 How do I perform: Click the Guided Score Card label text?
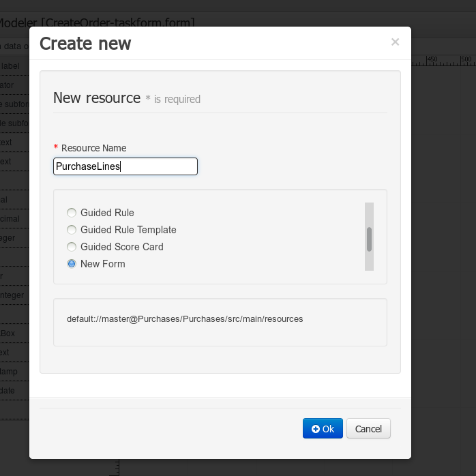(x=121, y=247)
